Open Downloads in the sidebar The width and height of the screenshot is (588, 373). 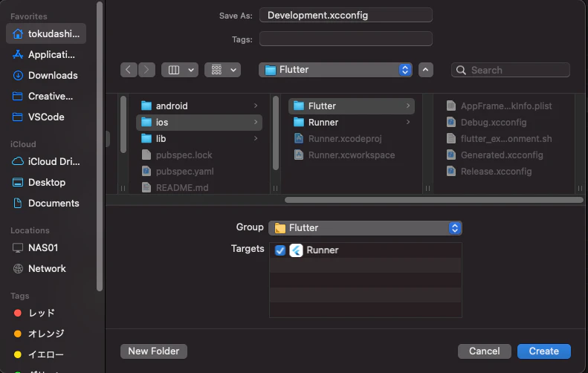(x=46, y=75)
